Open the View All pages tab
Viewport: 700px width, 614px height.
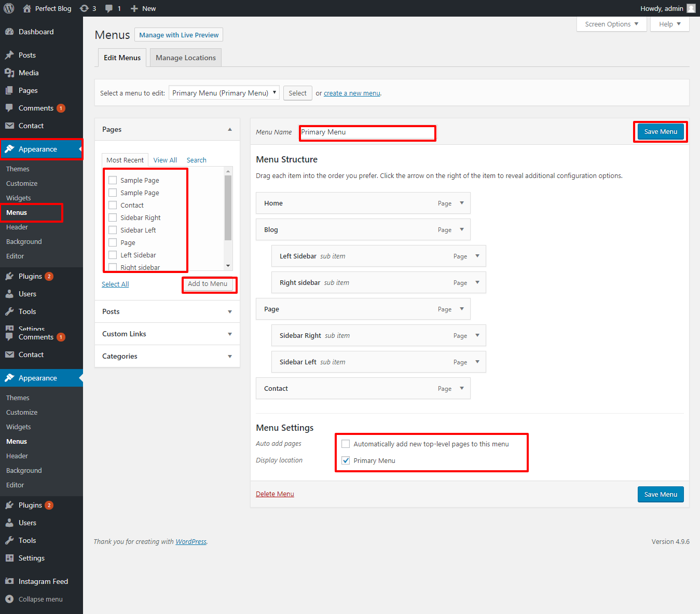tap(165, 160)
